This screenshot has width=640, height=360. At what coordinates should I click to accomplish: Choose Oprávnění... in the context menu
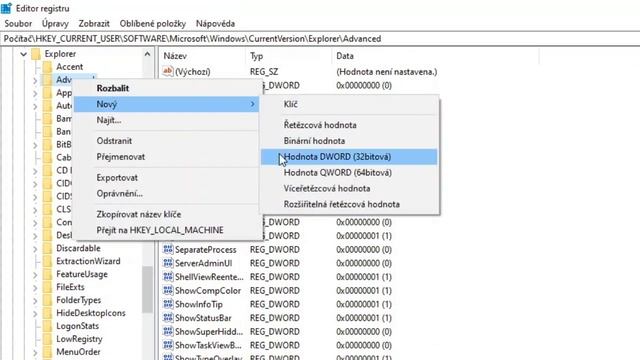(x=167, y=193)
